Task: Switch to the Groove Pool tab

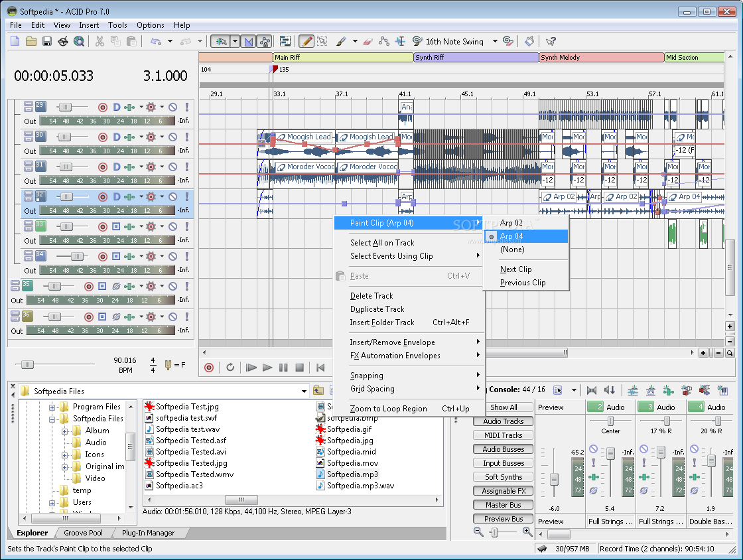Action: coord(83,533)
